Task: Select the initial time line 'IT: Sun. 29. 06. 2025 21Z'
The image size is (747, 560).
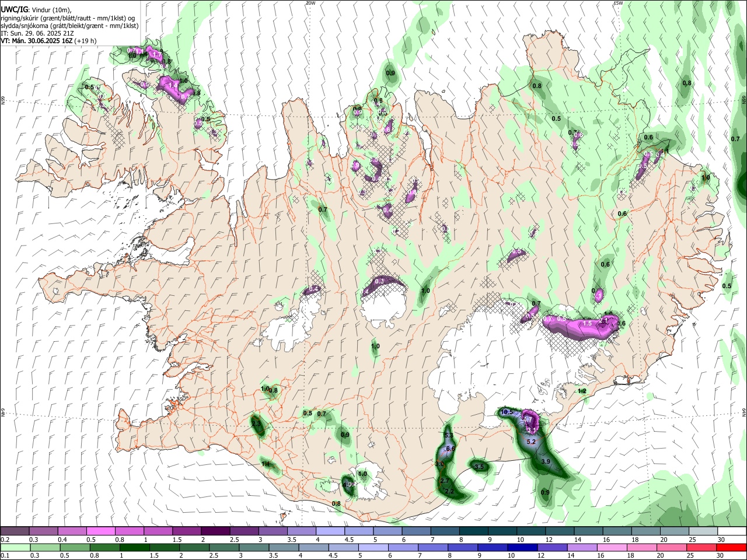Action: pyautogui.click(x=37, y=33)
